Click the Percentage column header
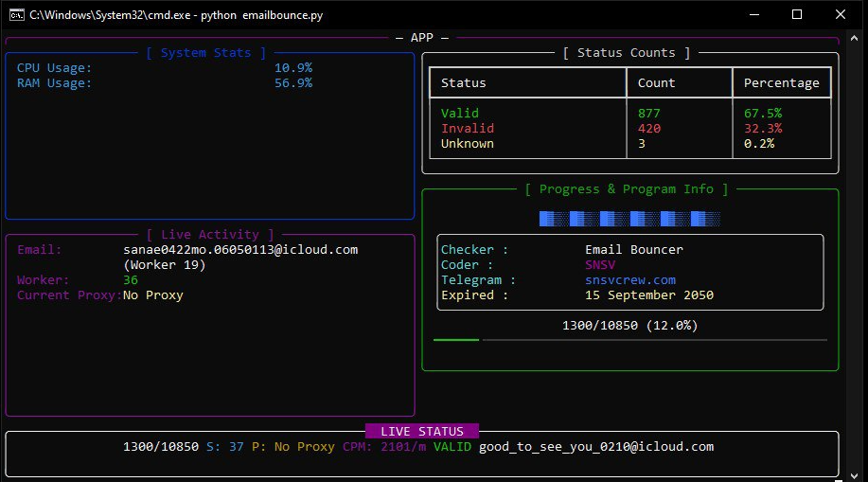This screenshot has width=868, height=482. click(x=781, y=83)
